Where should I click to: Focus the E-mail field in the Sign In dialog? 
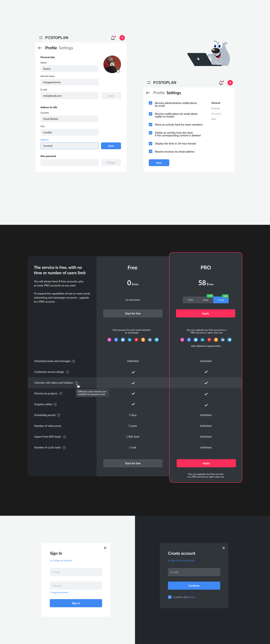76,572
